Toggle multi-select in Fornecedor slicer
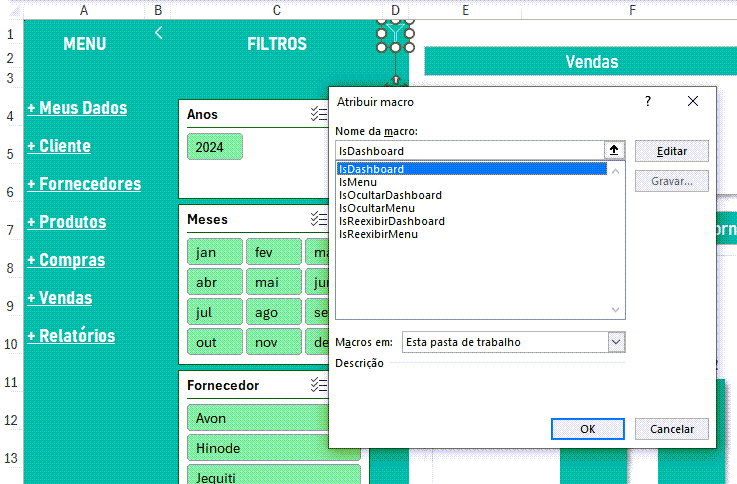This screenshot has width=737, height=484. [x=319, y=385]
